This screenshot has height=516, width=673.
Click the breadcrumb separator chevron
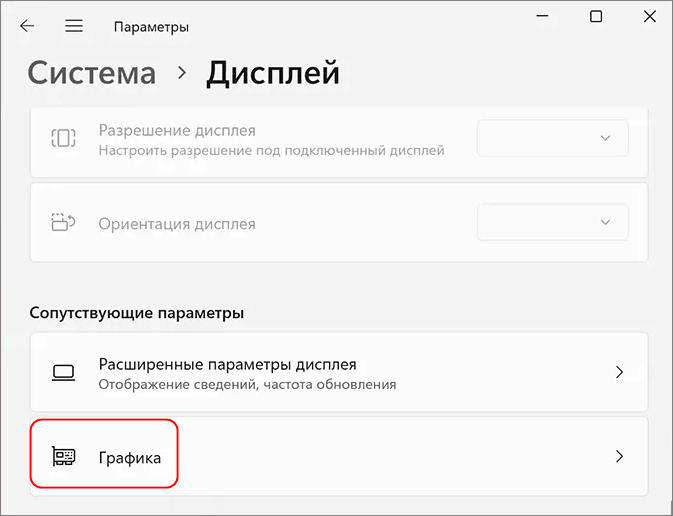point(182,73)
